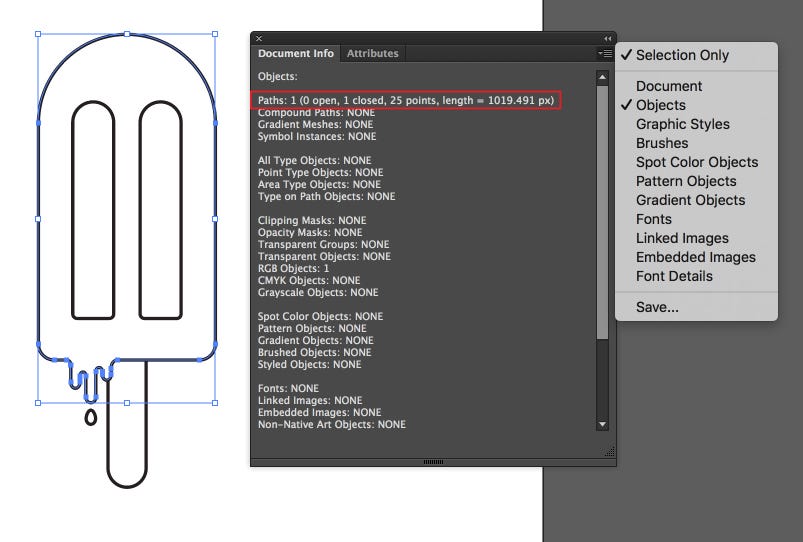Close the Document Info panel

click(x=259, y=38)
